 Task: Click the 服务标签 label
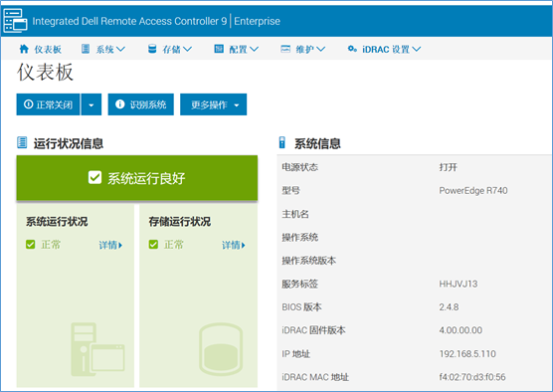pyautogui.click(x=299, y=284)
